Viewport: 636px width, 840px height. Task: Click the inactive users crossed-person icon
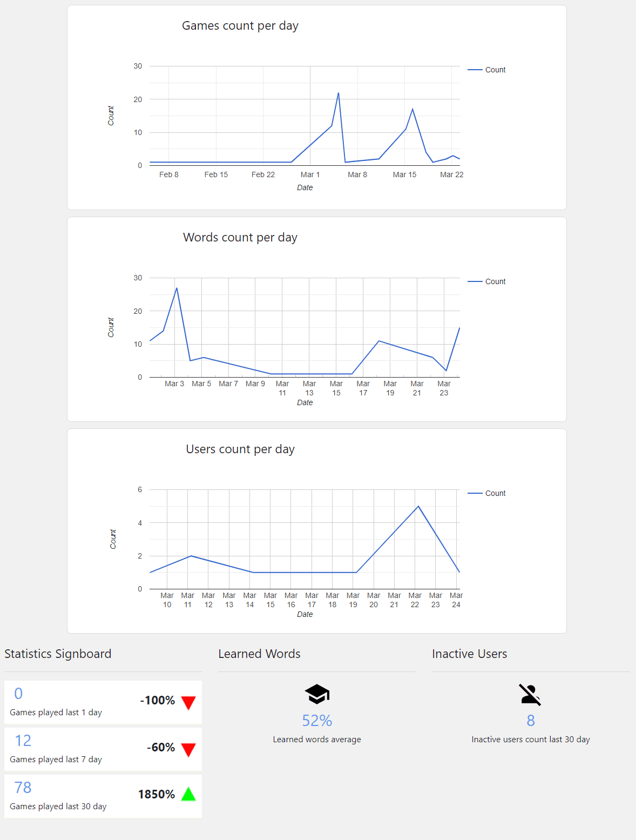click(x=530, y=695)
